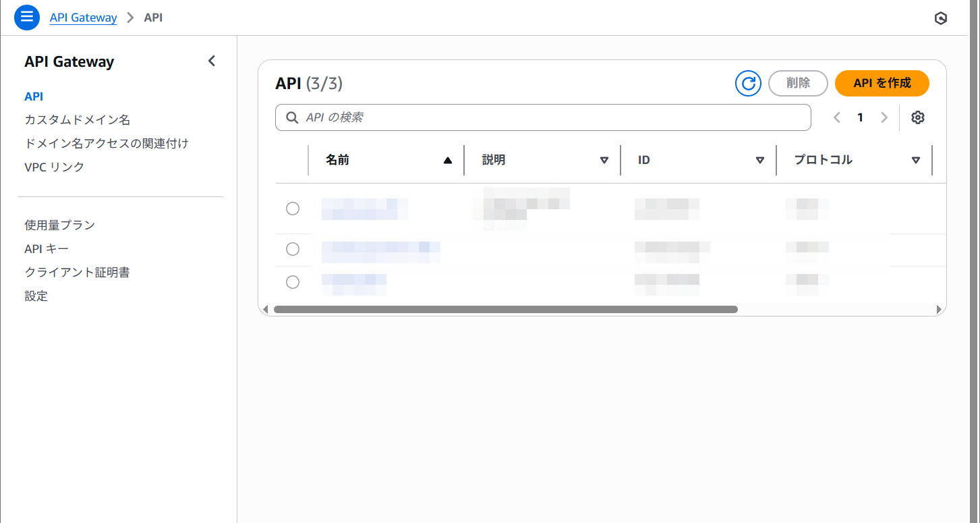
Task: Sort by the ID column arrow
Action: [760, 161]
